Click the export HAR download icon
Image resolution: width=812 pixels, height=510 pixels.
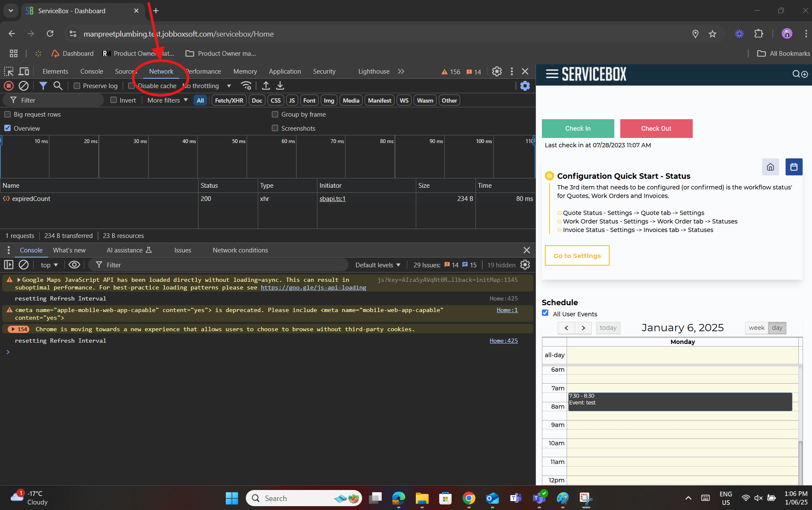click(280, 86)
